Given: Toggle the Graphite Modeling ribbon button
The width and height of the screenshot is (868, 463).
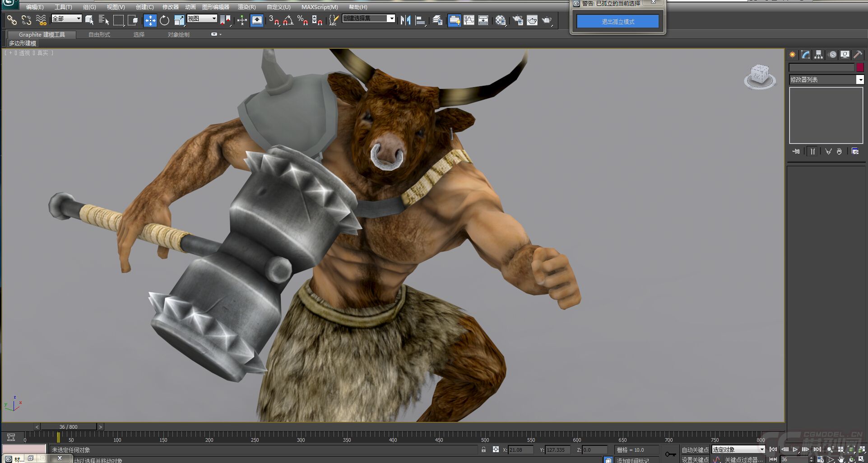Looking at the screenshot, I should pos(454,20).
